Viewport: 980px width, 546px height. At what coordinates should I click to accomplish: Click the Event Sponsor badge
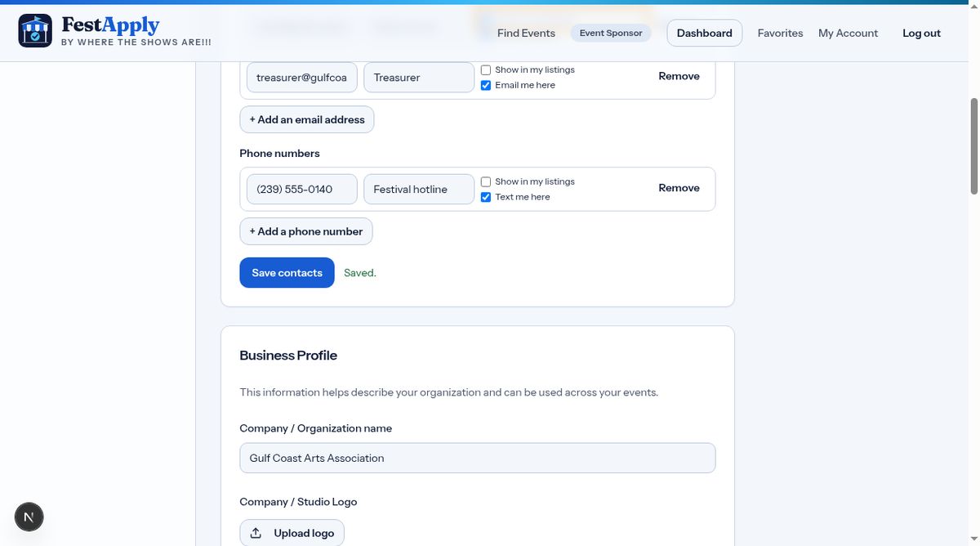tap(611, 34)
